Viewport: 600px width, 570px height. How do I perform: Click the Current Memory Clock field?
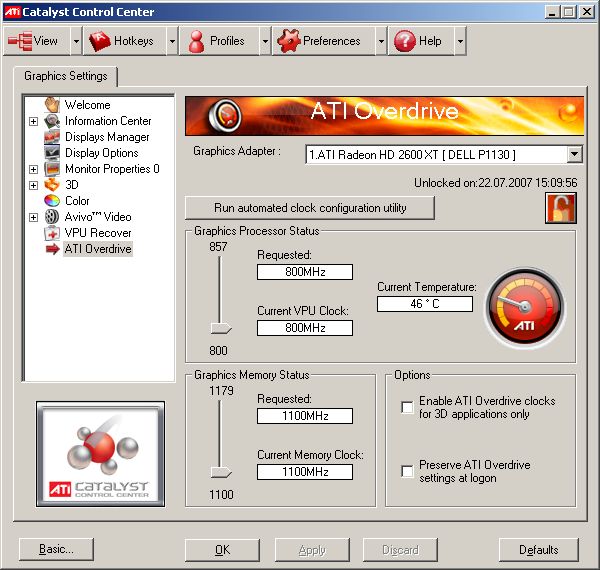[x=305, y=472]
